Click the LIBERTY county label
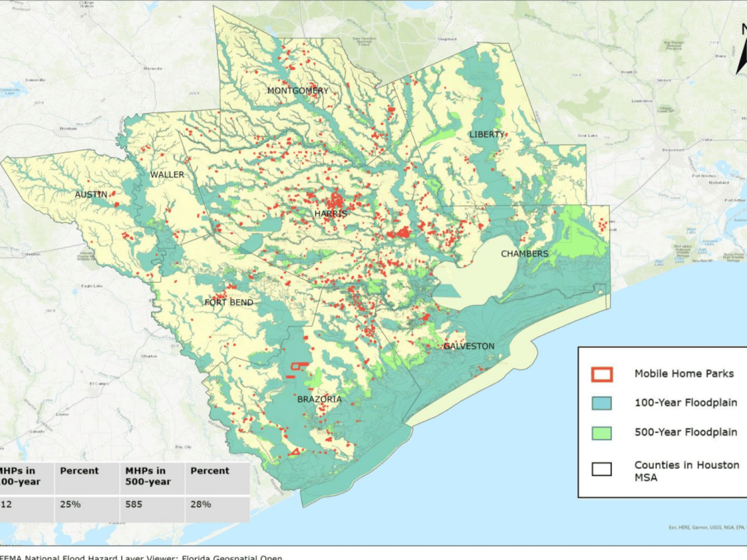This screenshot has width=747, height=560. [x=487, y=134]
